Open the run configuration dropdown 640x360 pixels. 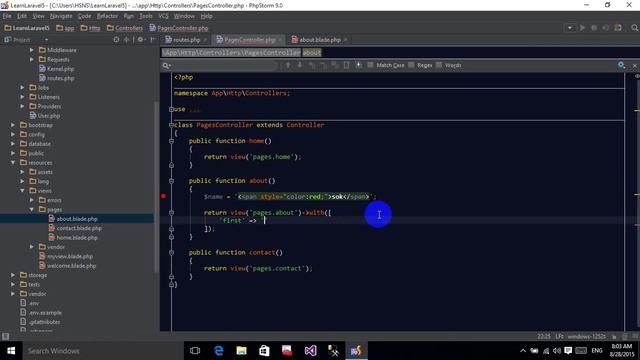569,28
